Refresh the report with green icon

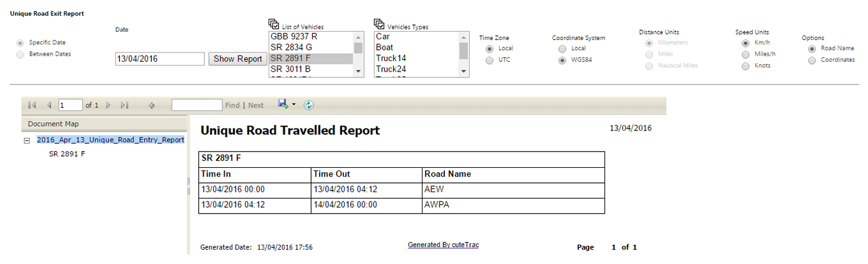tap(308, 105)
